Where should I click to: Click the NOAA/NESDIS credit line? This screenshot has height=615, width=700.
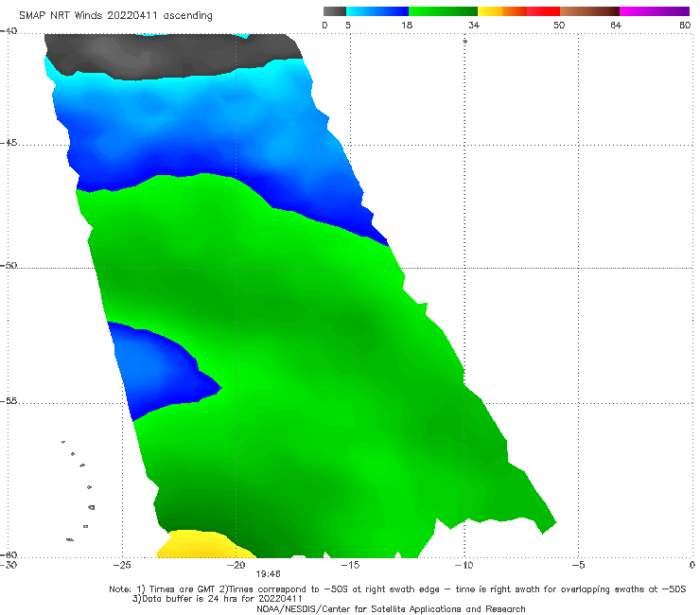[391, 608]
